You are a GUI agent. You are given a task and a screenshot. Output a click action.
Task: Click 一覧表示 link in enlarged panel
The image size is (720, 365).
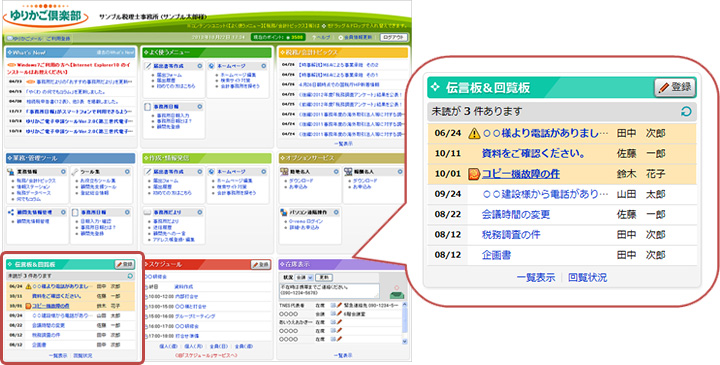pos(536,277)
